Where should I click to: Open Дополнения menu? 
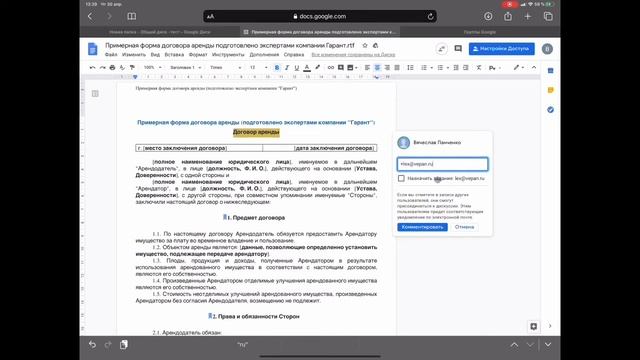click(264, 54)
